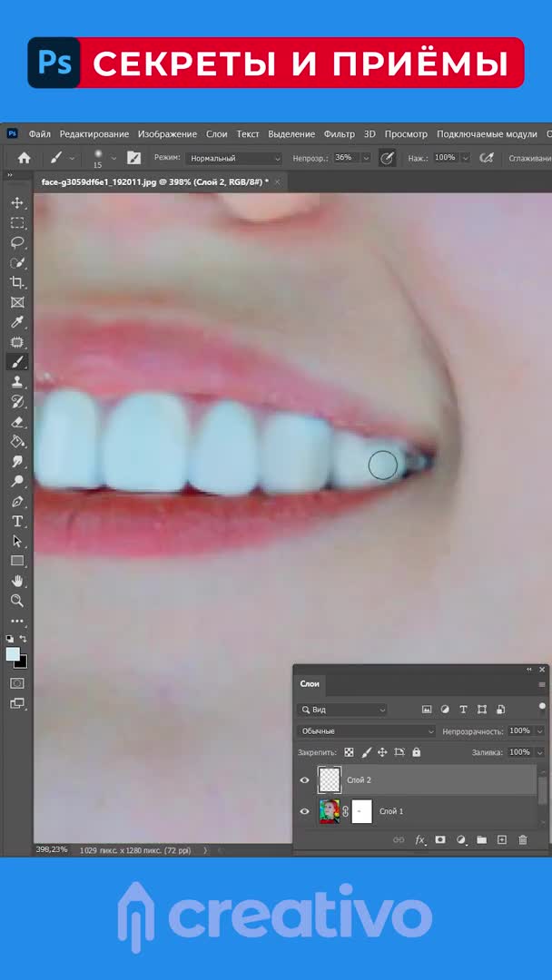This screenshot has height=980, width=552.
Task: Select the Zoom magnifier tool
Action: 17,601
